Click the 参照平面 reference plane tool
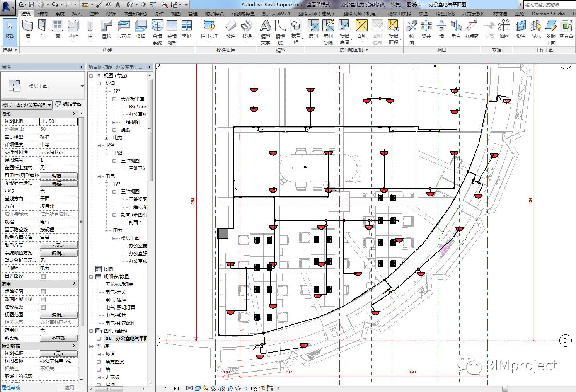576x392 pixels. tap(551, 32)
